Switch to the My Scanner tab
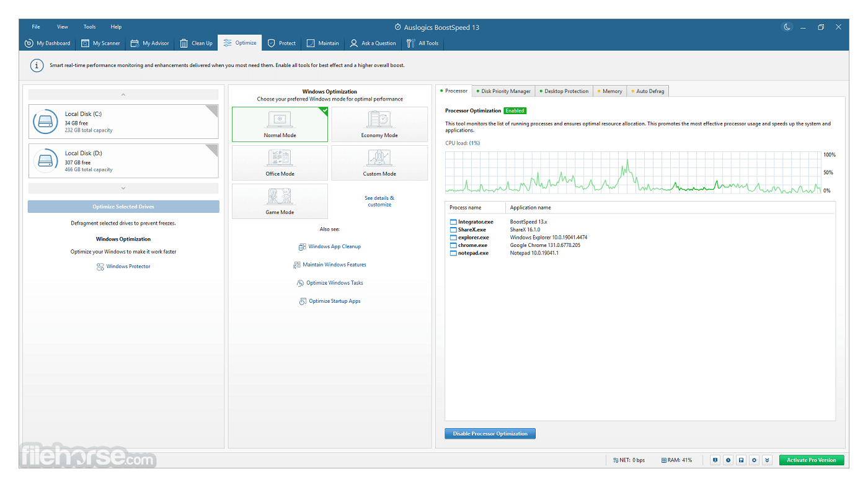The width and height of the screenshot is (868, 487). coord(101,43)
